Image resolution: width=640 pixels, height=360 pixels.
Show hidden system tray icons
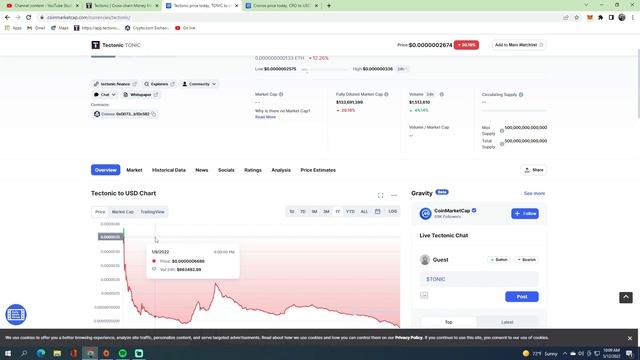pos(565,353)
